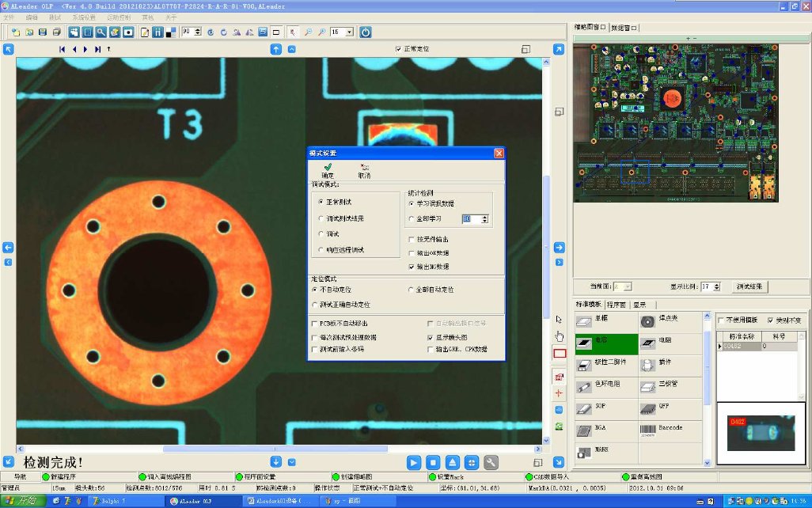
Task: Select the '全部自动定位' radio button
Action: [x=410, y=290]
